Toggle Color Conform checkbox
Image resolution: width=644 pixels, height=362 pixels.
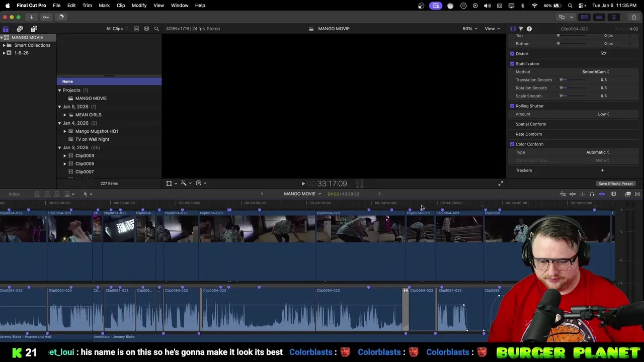(512, 144)
